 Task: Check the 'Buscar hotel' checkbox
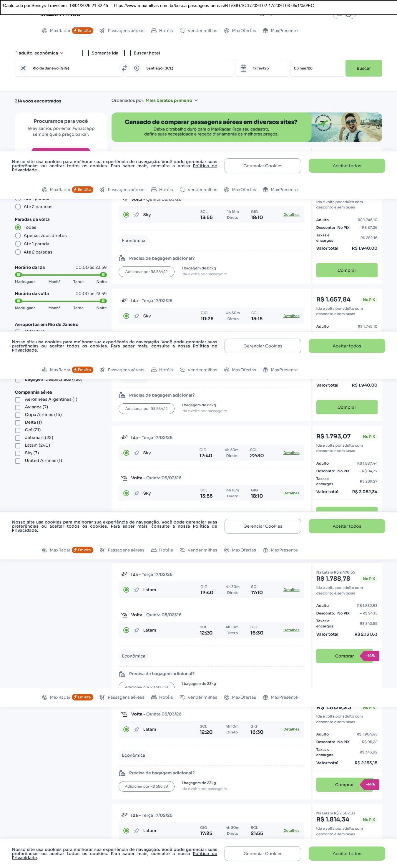click(127, 53)
